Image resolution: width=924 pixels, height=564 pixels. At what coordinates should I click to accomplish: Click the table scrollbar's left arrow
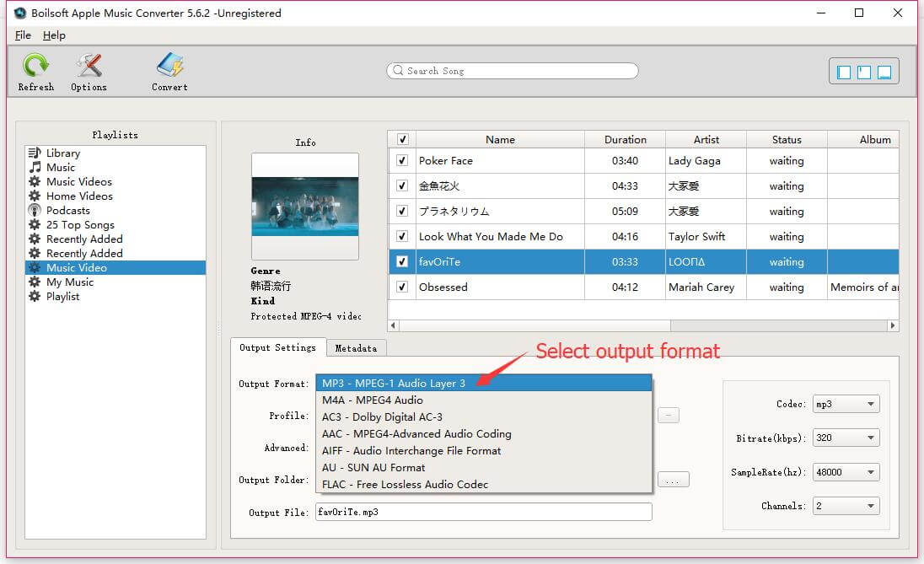[394, 325]
